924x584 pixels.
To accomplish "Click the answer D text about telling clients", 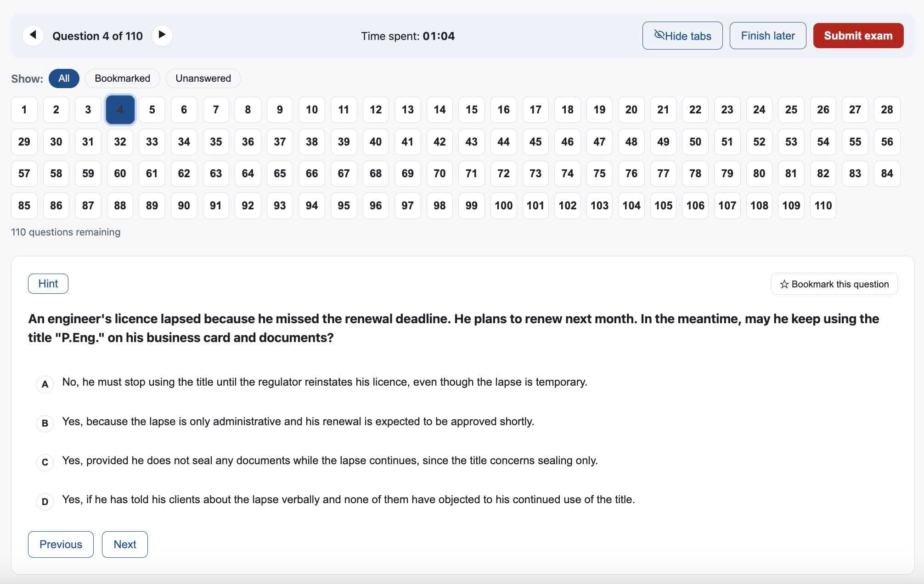I will [x=349, y=500].
